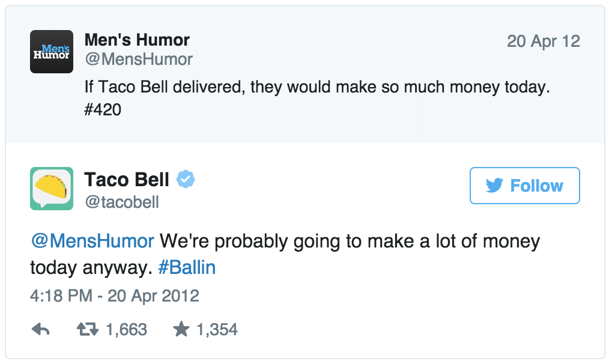Screen dimensions: 609x364
Task: Click the #420 hashtag in quoted tweet
Action: [x=103, y=109]
